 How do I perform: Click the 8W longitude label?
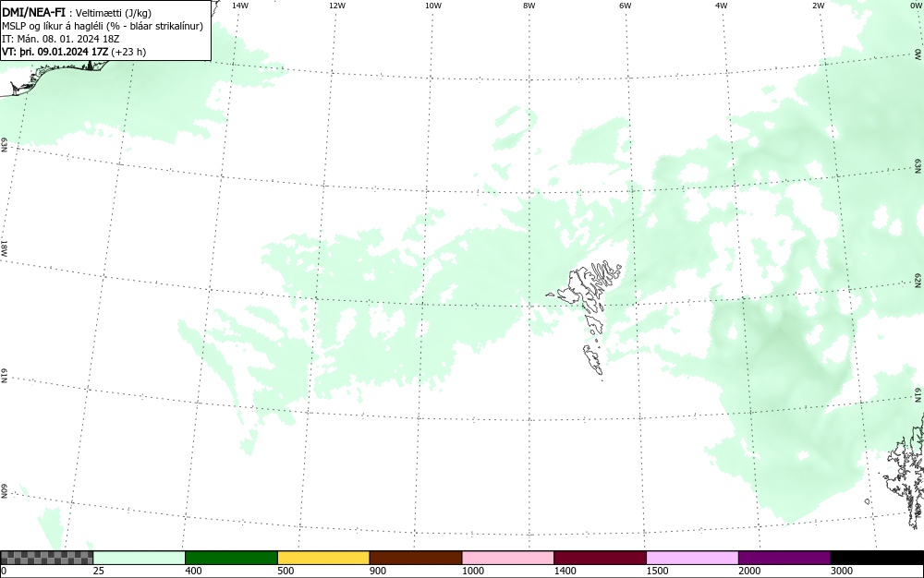pyautogui.click(x=529, y=6)
